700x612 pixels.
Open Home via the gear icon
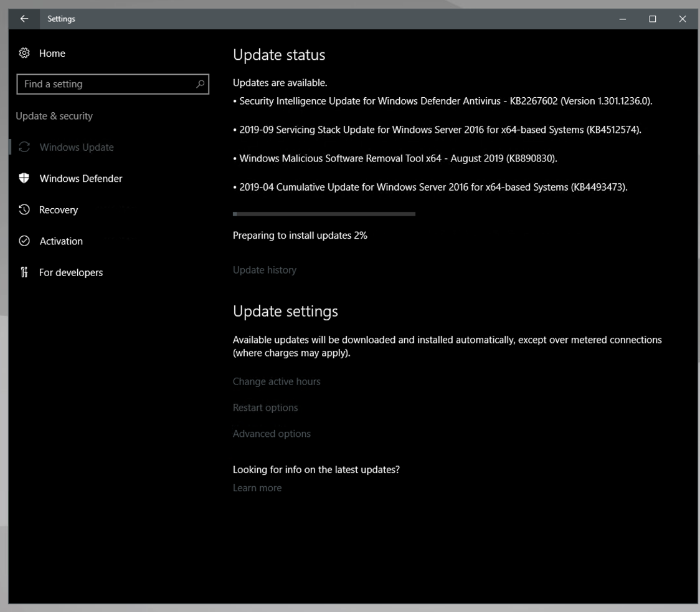[x=24, y=53]
